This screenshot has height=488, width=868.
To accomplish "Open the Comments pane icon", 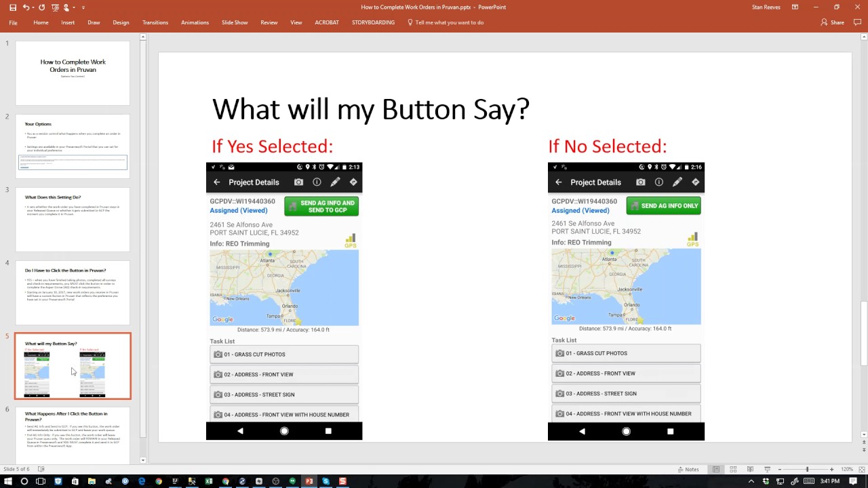I will [857, 22].
